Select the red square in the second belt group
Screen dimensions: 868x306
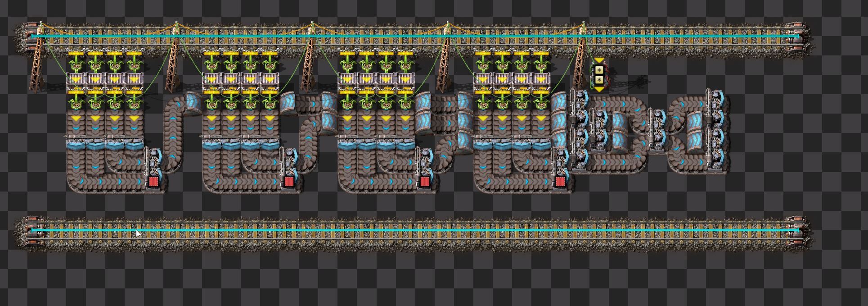click(x=289, y=182)
